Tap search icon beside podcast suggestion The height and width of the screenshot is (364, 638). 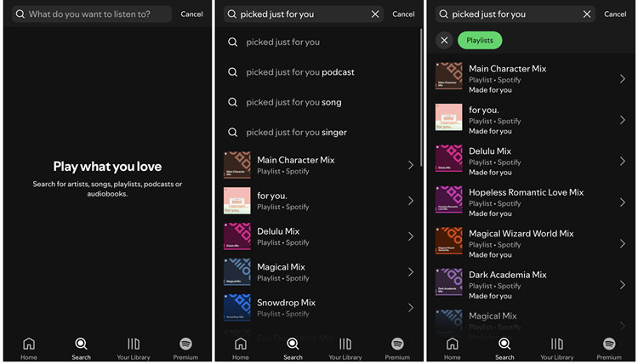pyautogui.click(x=232, y=72)
